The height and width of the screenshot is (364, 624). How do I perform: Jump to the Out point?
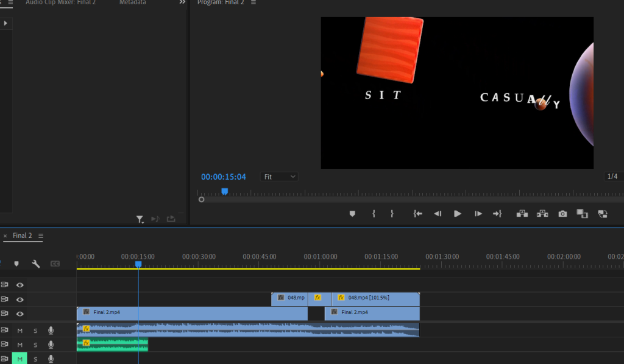(497, 214)
